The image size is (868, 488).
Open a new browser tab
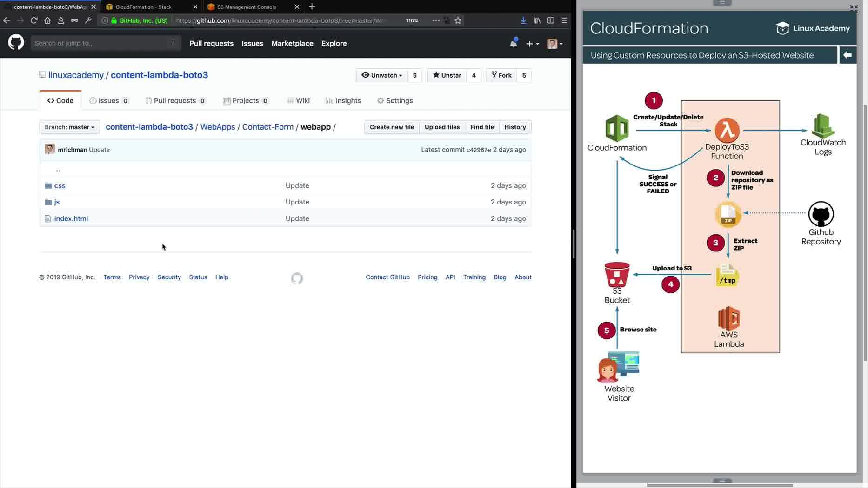point(312,7)
